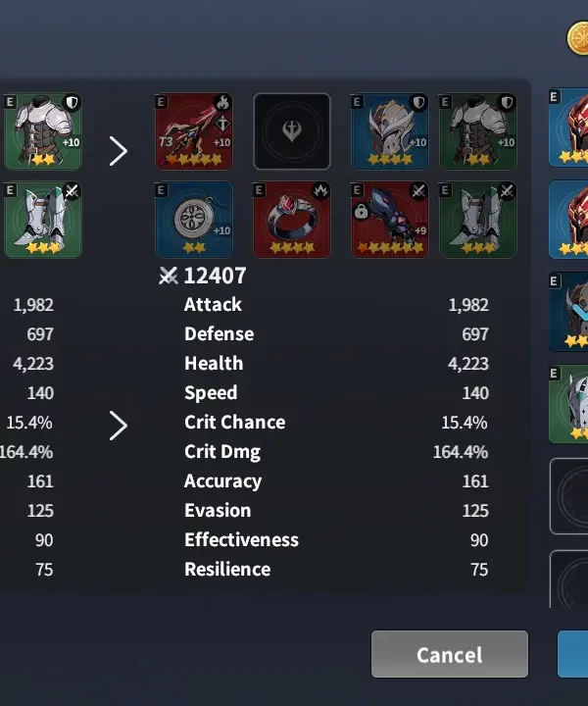
Task: Select the bright green chest armor on the left
Action: tap(43, 131)
